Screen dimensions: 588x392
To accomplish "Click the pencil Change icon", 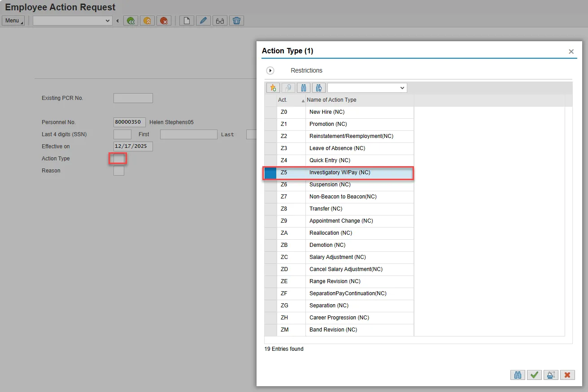I will tap(203, 21).
